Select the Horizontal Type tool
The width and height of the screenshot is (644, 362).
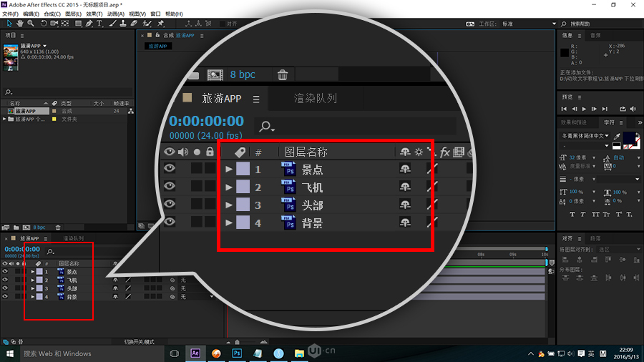click(99, 24)
